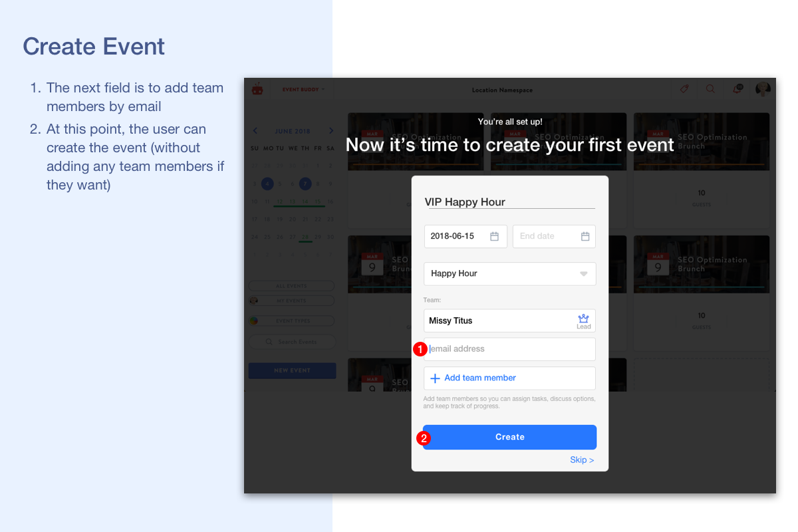
Task: Click Add team member
Action: tap(510, 378)
